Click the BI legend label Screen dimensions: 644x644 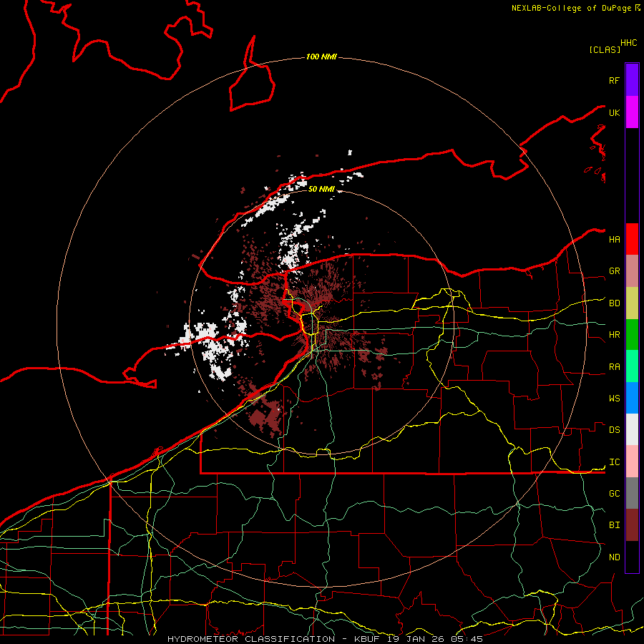[x=614, y=525]
